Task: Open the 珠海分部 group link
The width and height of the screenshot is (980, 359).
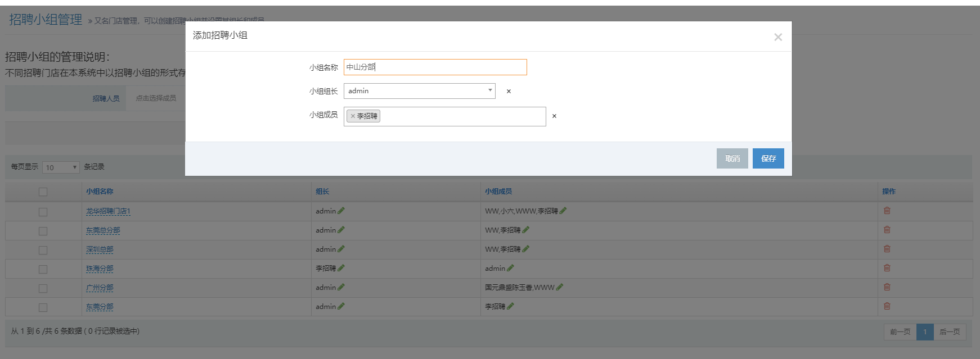Action: (100, 269)
